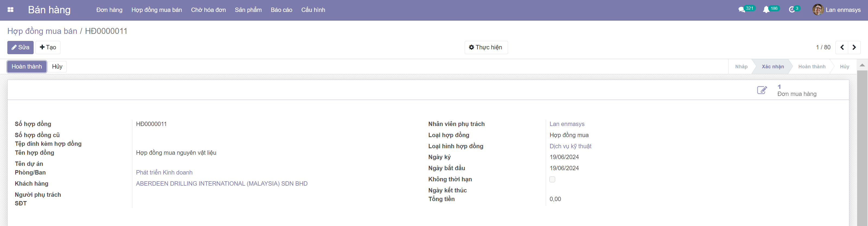Click the scrollbar up arrow
The width and height of the screenshot is (868, 226).
click(862, 65)
